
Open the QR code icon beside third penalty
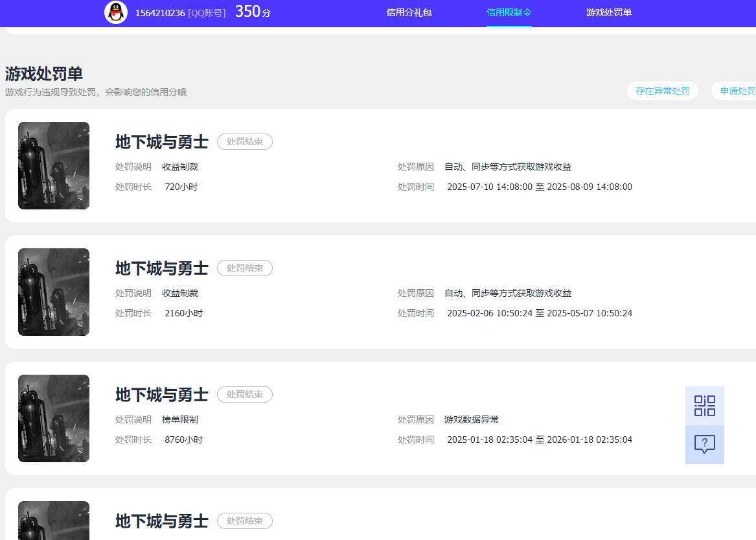[x=705, y=405]
